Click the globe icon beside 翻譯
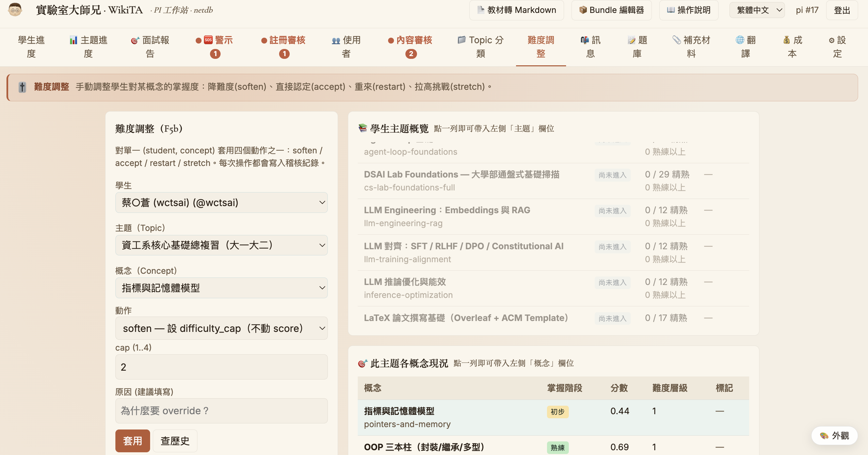This screenshot has width=868, height=455. [x=740, y=40]
